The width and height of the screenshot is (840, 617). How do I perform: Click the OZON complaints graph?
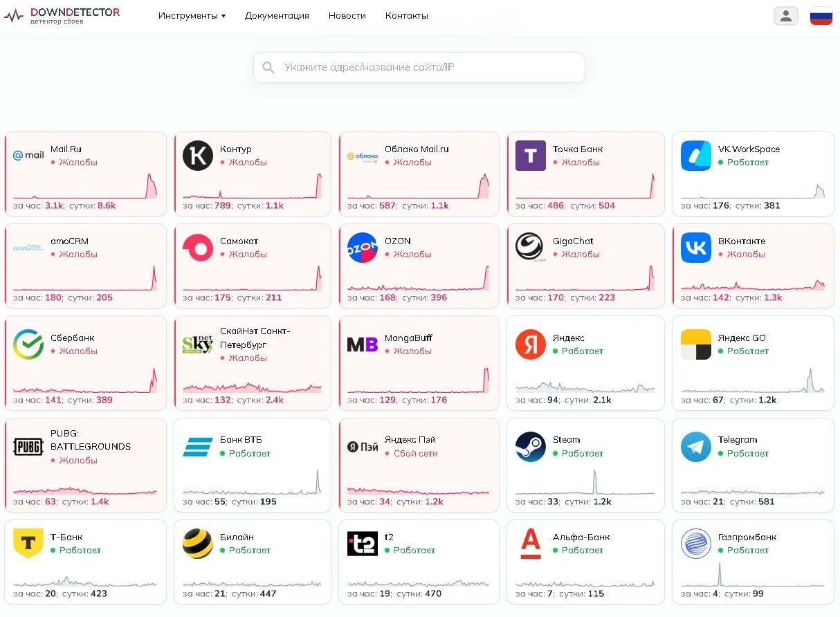[418, 277]
